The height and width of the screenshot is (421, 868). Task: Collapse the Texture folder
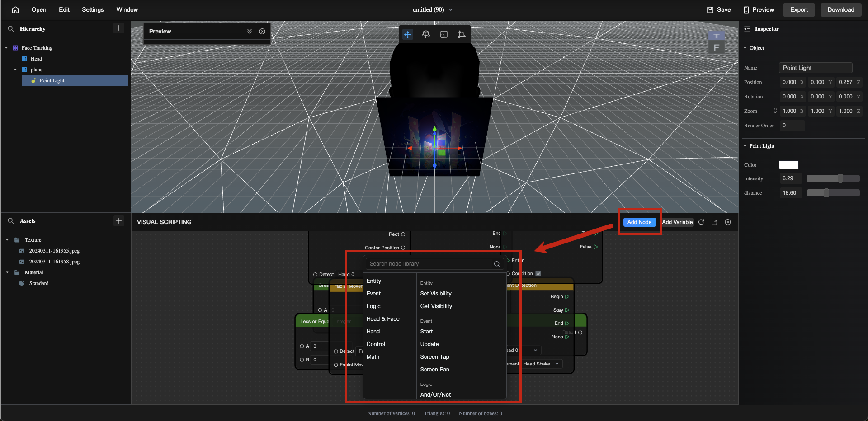click(x=7, y=240)
